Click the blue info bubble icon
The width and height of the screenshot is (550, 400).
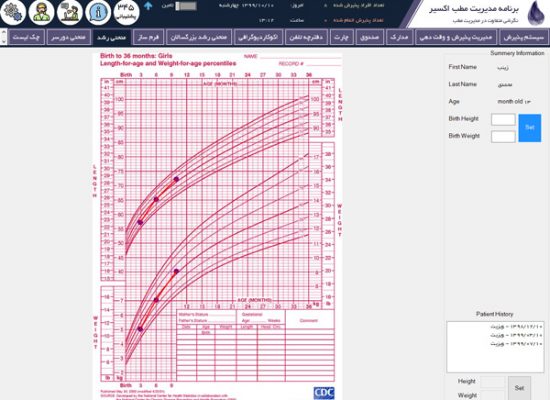click(x=98, y=12)
